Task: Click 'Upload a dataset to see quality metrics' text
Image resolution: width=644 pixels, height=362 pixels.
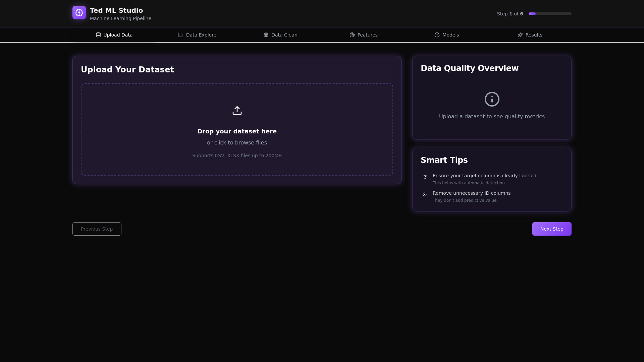Action: coord(492,117)
